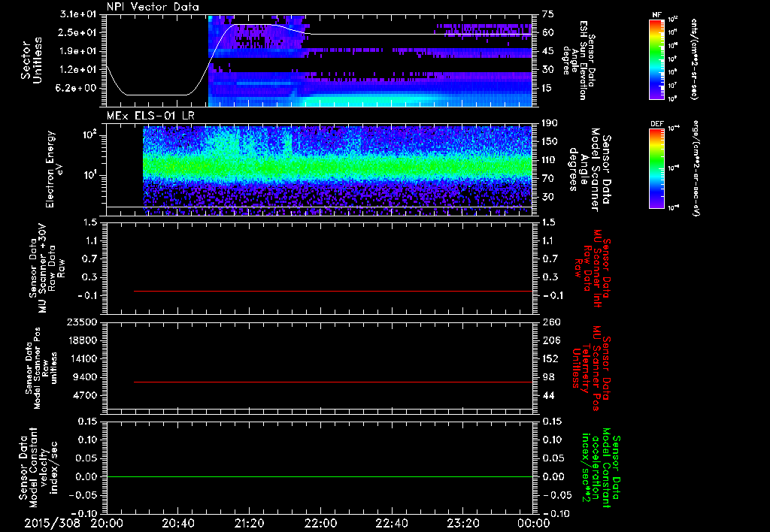Click the "MU Scanner +30V Raw Data" axis title
This screenshot has height=532, width=770.
point(47,268)
